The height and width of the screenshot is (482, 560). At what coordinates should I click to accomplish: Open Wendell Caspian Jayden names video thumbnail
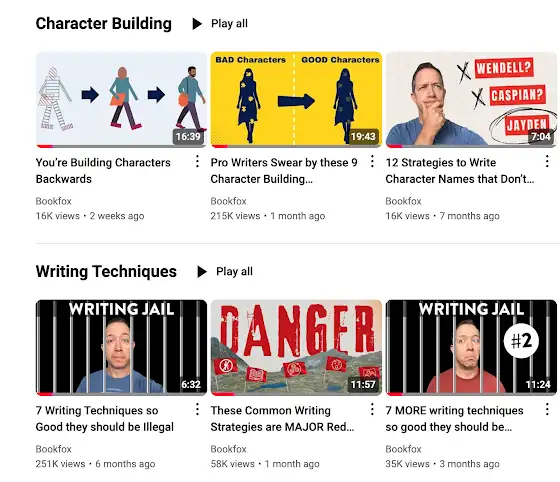(471, 100)
